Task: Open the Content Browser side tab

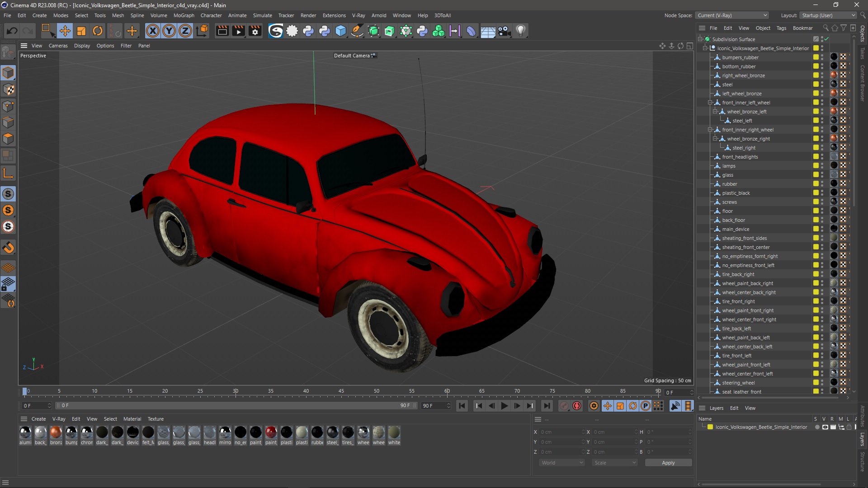Action: click(863, 83)
